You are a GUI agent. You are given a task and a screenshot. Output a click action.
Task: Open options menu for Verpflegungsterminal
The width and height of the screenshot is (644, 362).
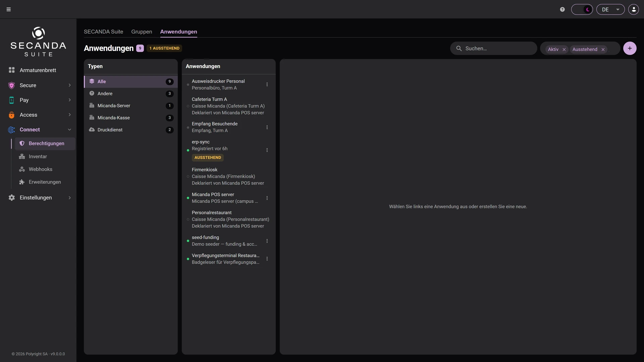[267, 259]
